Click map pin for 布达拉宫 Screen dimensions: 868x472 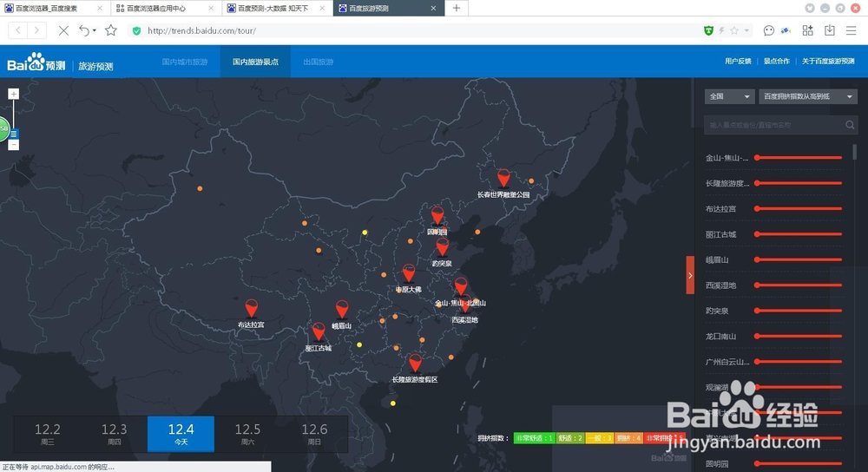[252, 308]
